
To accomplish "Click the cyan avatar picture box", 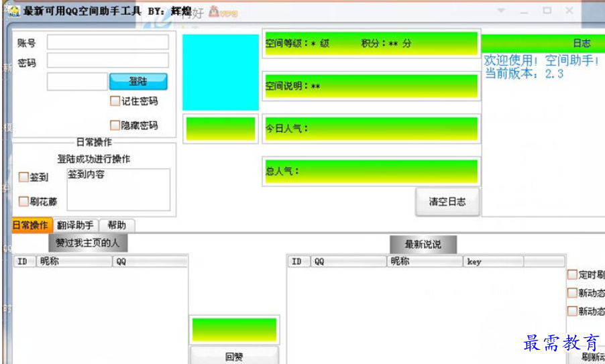I will [220, 72].
